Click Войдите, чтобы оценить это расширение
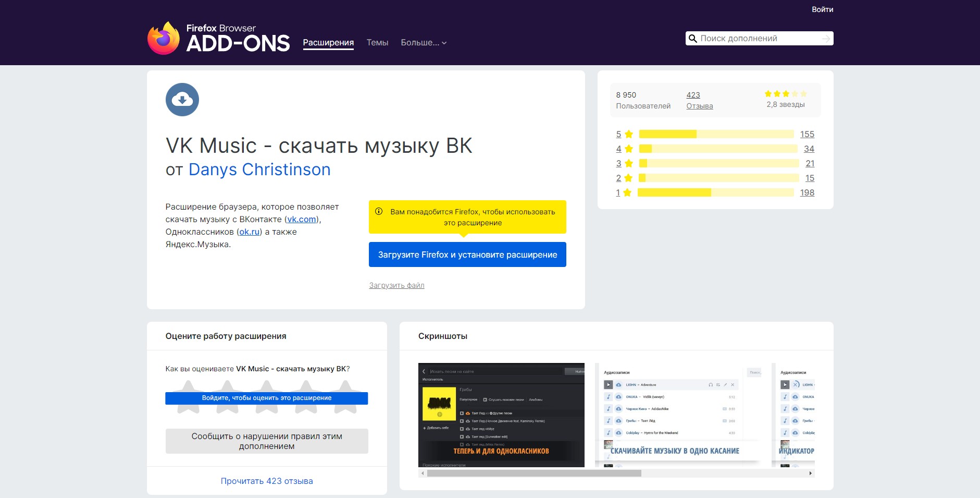Viewport: 980px width, 498px height. pyautogui.click(x=267, y=398)
